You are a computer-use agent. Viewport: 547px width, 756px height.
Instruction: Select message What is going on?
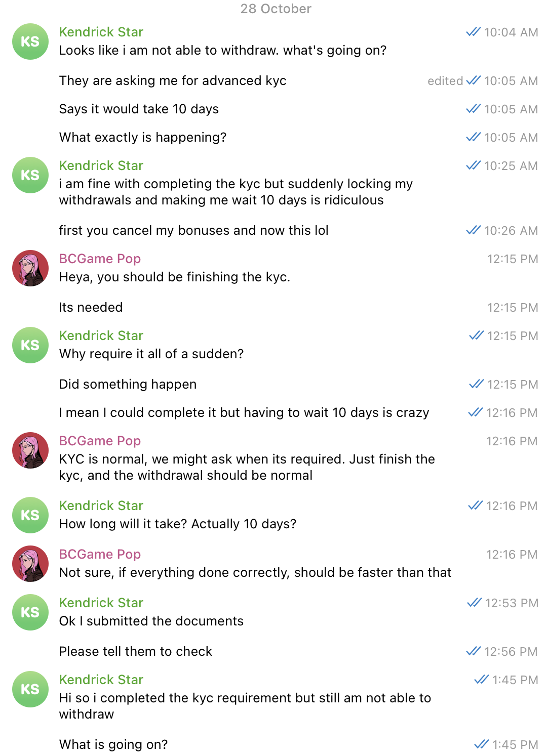[x=113, y=744]
